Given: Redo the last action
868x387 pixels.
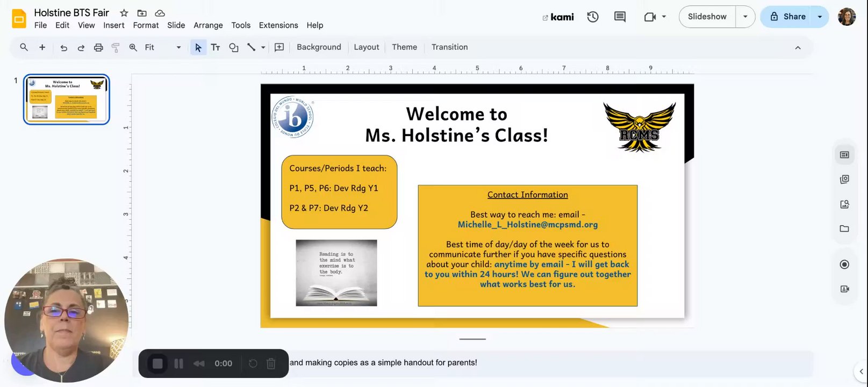Looking at the screenshot, I should pos(81,47).
